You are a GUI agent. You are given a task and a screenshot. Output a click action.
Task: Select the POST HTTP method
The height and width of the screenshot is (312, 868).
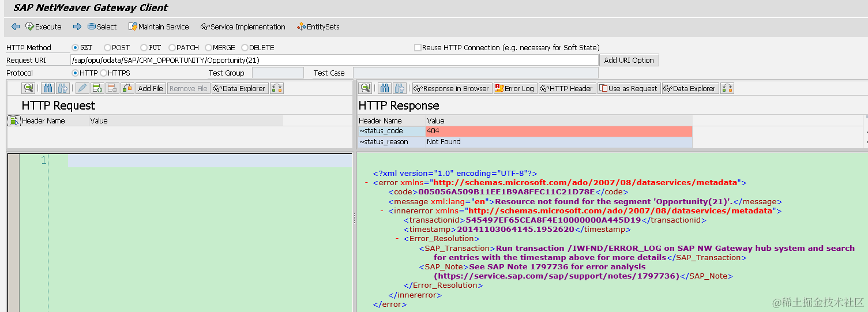point(108,48)
